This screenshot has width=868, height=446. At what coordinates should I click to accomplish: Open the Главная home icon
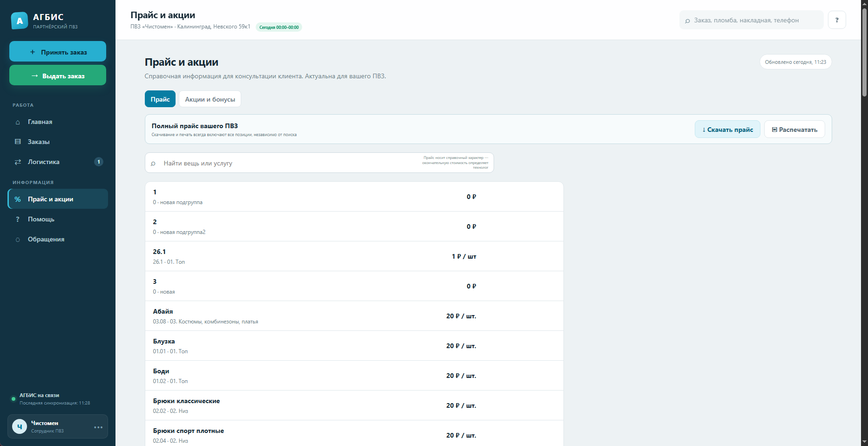pos(18,122)
